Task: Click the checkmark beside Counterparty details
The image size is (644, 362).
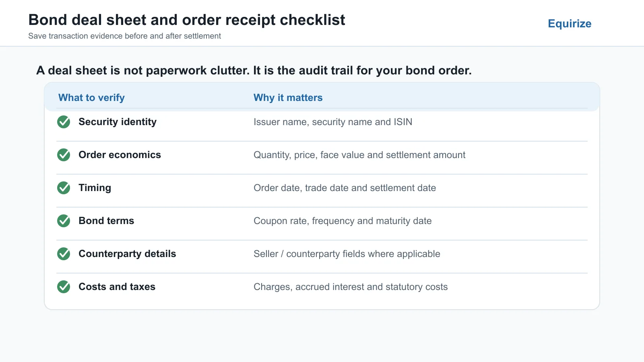Action: tap(64, 254)
